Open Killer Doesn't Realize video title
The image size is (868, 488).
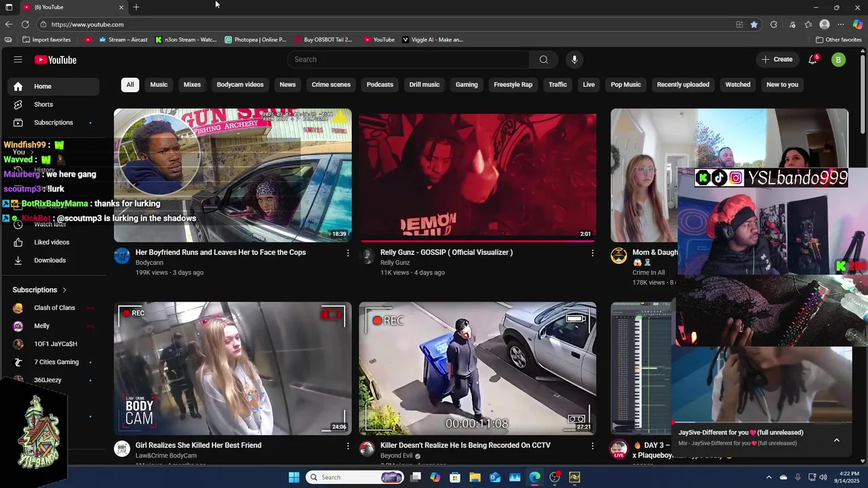465,445
